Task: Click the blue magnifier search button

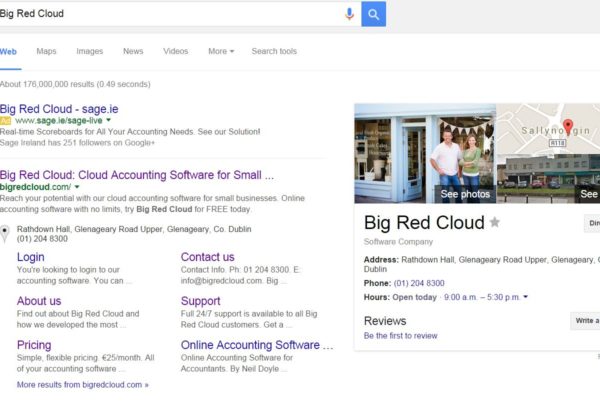Action: pos(373,14)
